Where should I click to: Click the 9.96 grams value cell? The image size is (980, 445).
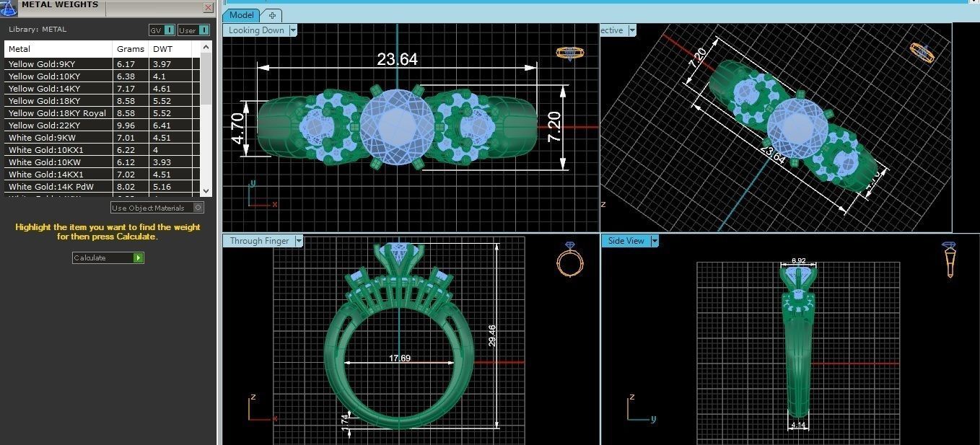131,125
